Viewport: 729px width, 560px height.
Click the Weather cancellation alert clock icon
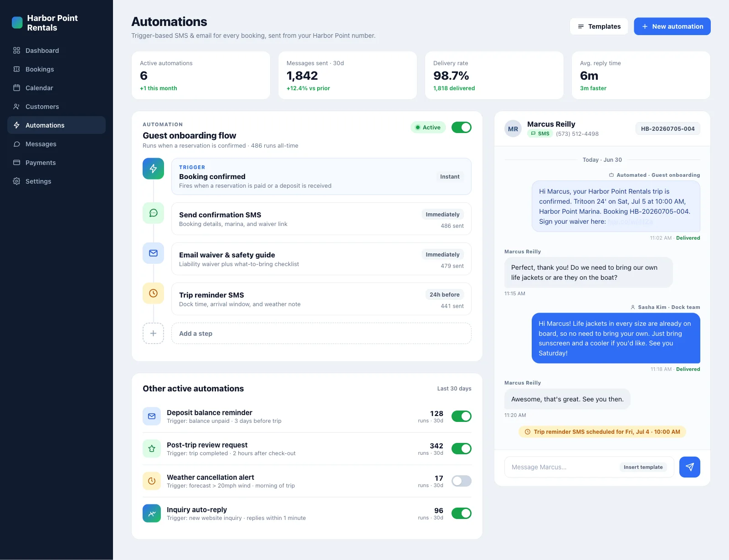coord(152,481)
